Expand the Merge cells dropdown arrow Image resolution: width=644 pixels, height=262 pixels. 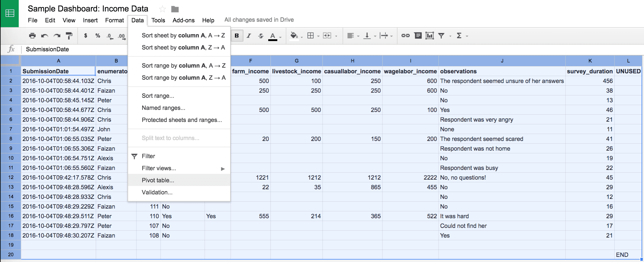click(x=336, y=36)
